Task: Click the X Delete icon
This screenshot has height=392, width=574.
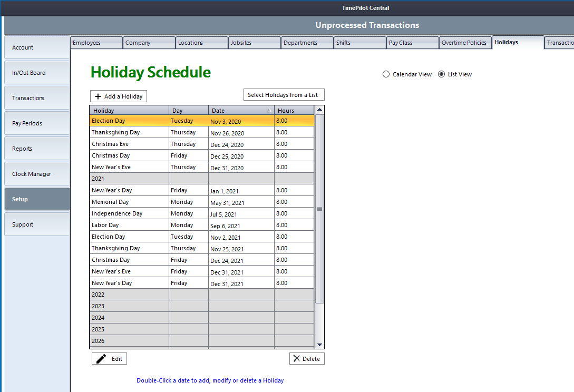Action: (296, 358)
